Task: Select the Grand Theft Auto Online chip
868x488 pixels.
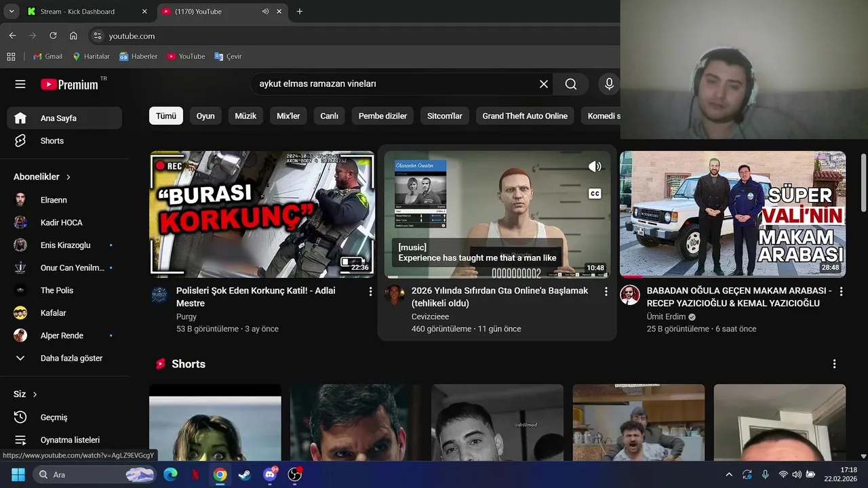Action: click(525, 116)
